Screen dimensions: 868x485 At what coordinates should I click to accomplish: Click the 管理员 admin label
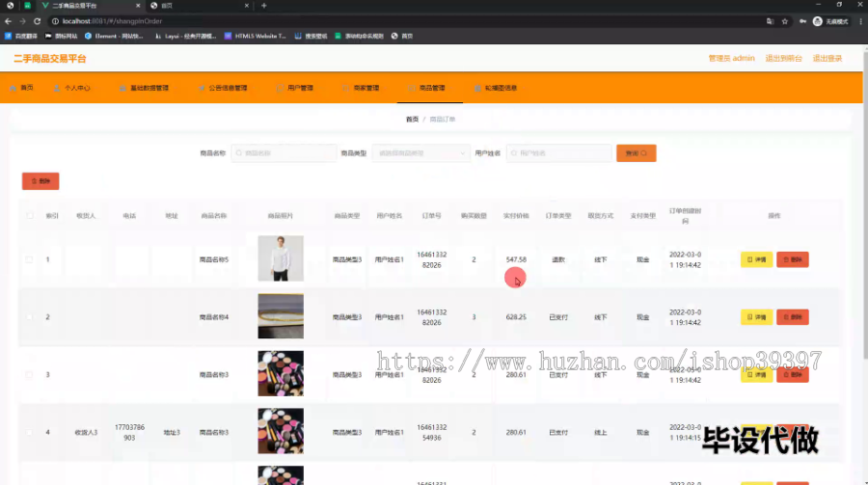coord(731,58)
